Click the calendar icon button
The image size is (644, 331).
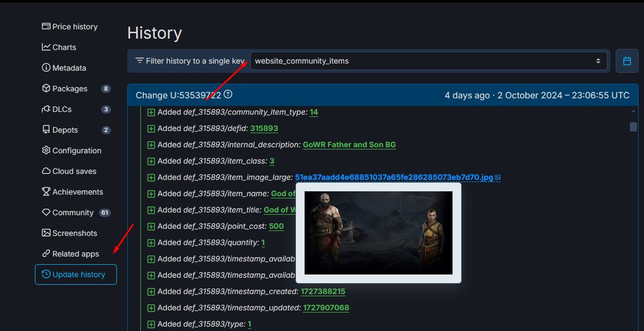tap(627, 61)
